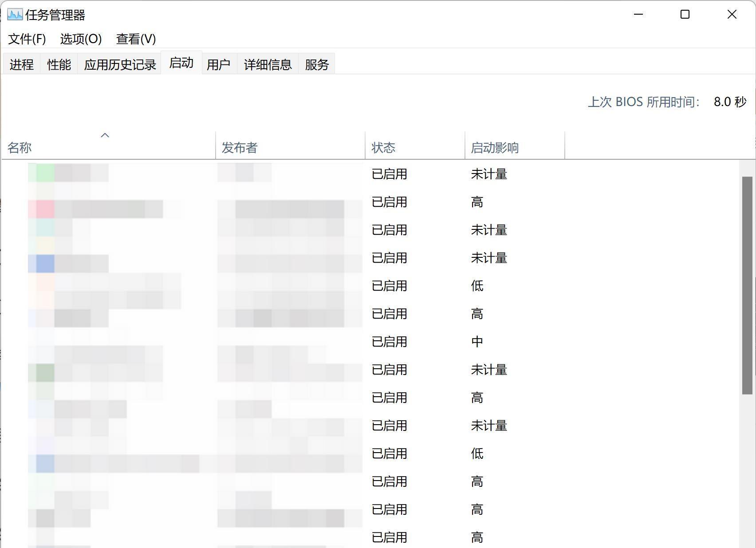756x548 pixels.
Task: Open the 文件(F) menu
Action: tap(27, 39)
